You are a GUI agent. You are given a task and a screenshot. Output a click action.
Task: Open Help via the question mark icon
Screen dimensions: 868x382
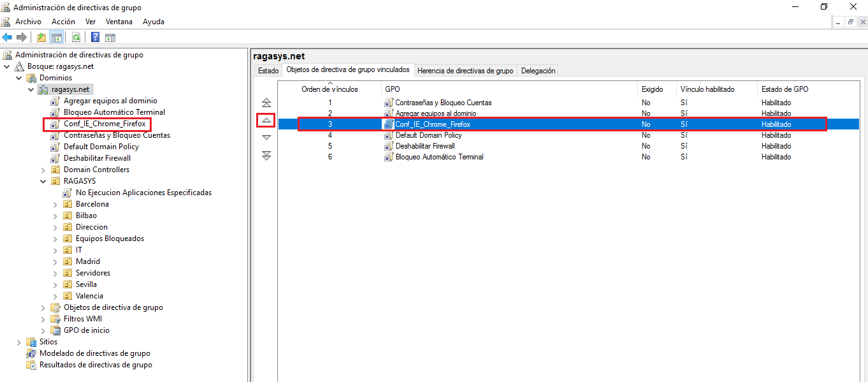[x=94, y=36]
